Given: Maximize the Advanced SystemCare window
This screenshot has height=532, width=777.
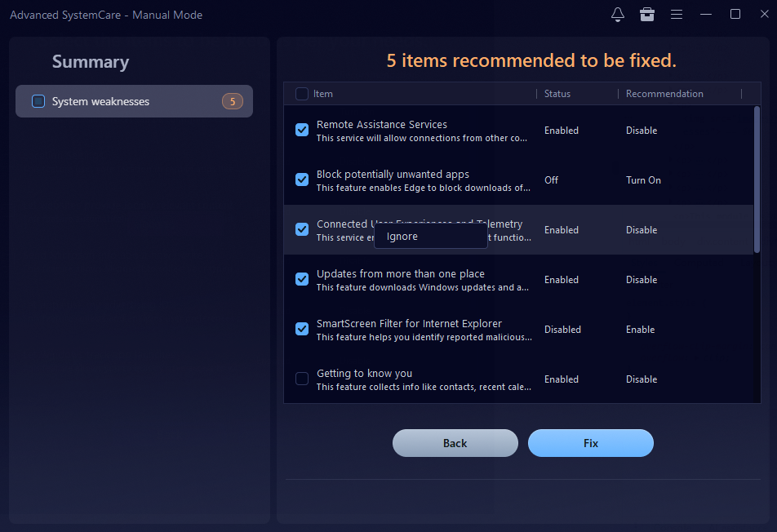Looking at the screenshot, I should coord(735,15).
